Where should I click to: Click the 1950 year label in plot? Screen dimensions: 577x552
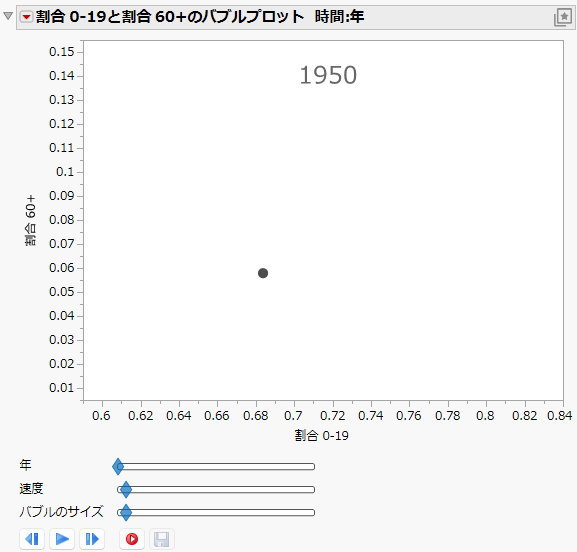coord(328,75)
